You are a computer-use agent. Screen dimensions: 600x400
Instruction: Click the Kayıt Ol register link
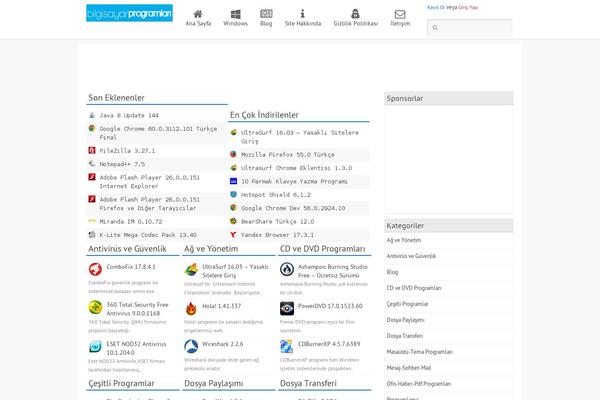click(x=436, y=6)
